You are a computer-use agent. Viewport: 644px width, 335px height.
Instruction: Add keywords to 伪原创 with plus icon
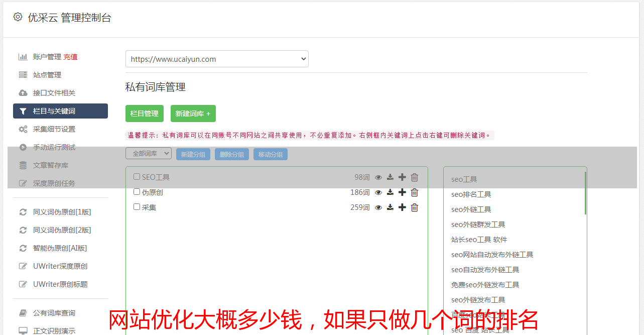402,192
